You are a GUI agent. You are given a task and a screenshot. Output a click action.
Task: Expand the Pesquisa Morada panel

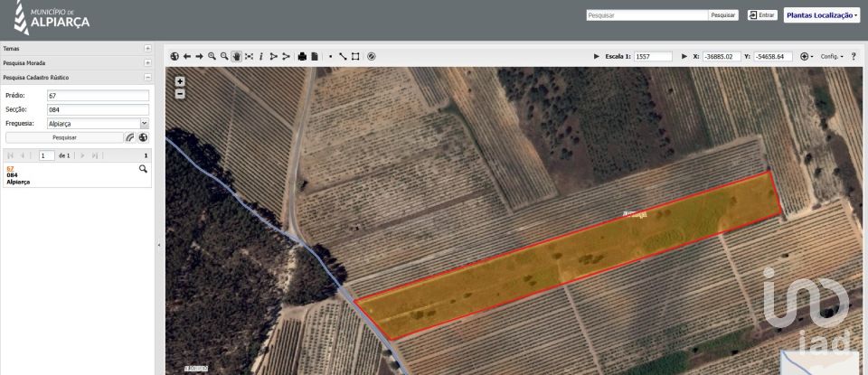coord(147,63)
